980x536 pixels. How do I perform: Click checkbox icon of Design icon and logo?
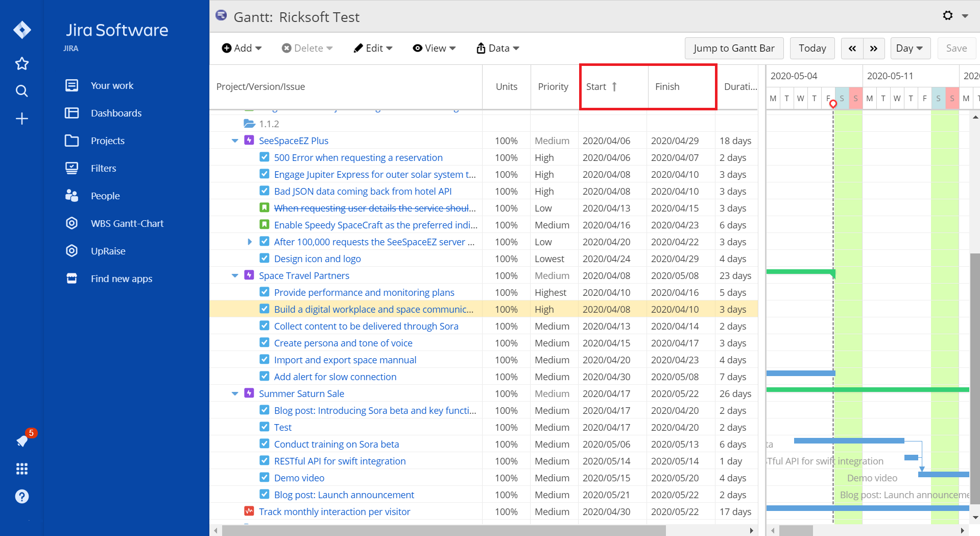(x=265, y=258)
